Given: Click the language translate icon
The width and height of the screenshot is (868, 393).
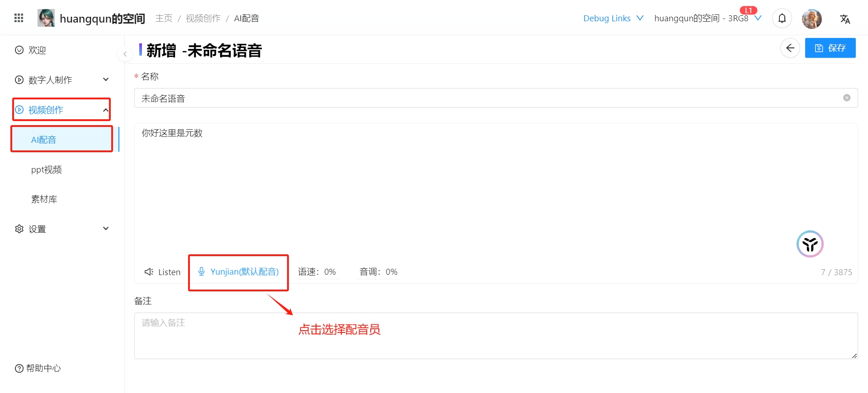Looking at the screenshot, I should (x=844, y=19).
